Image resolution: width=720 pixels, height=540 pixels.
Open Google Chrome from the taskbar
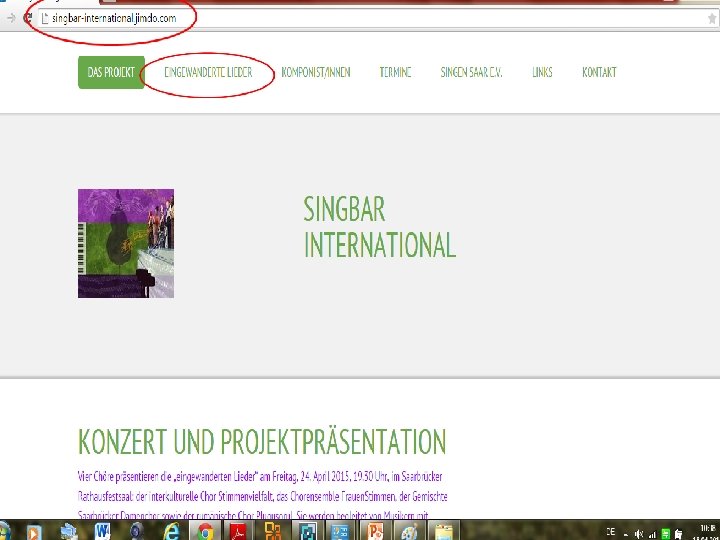(x=205, y=531)
